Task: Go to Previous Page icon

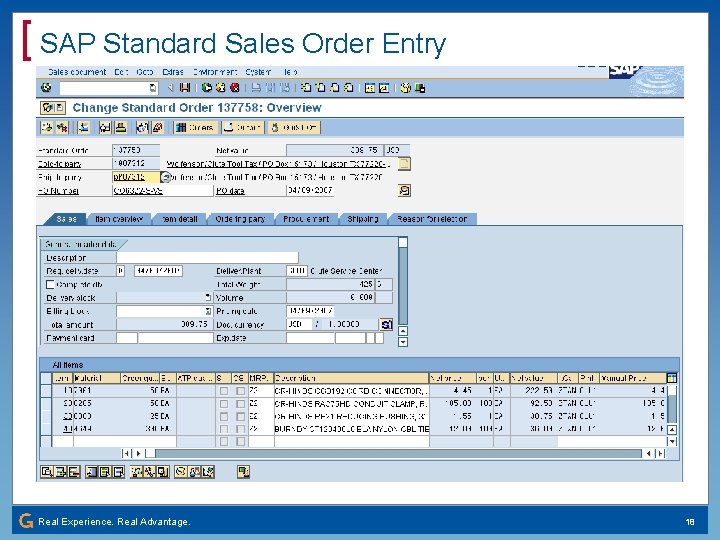Action: (x=320, y=87)
